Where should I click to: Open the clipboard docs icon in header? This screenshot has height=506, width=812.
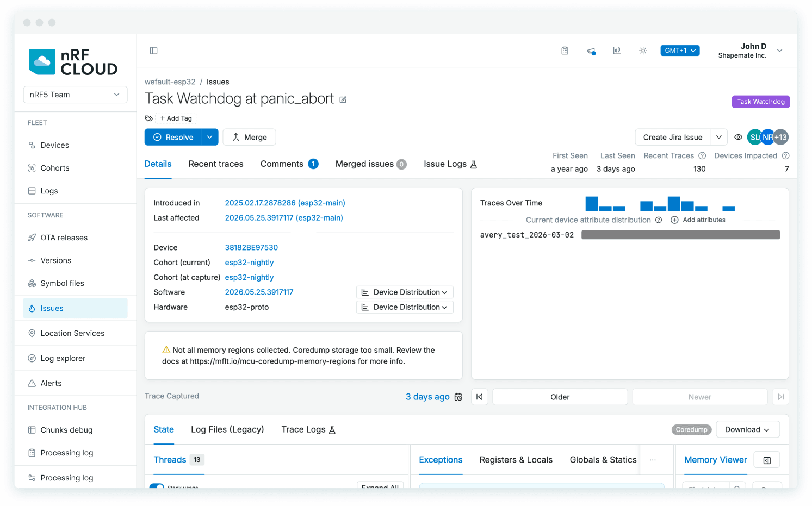[565, 51]
